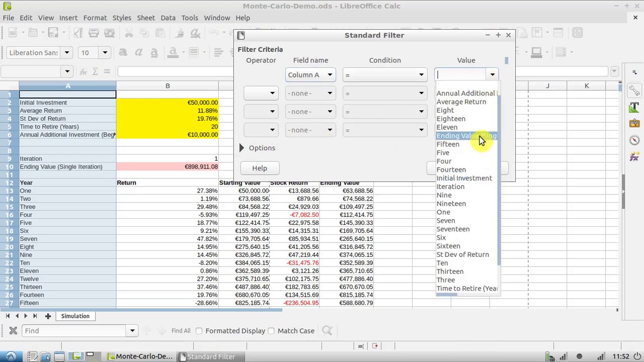This screenshot has width=644, height=362.
Task: Click the Export as PDF icon
Action: click(78, 33)
